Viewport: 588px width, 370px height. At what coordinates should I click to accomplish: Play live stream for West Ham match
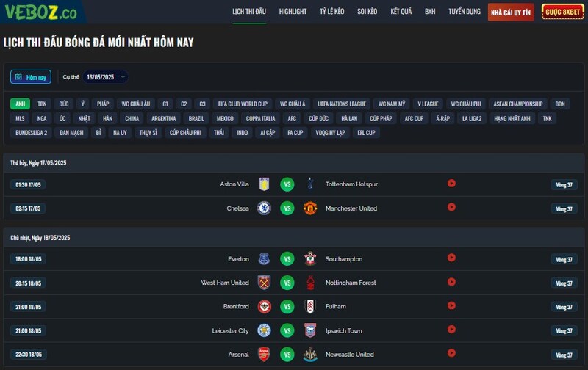pyautogui.click(x=451, y=282)
